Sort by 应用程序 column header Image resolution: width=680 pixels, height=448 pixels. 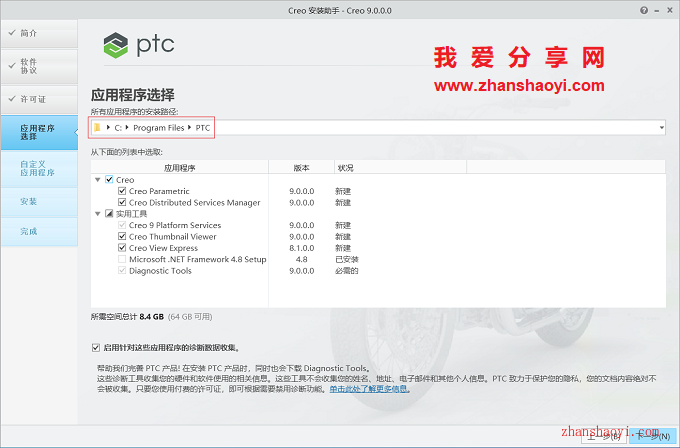180,167
